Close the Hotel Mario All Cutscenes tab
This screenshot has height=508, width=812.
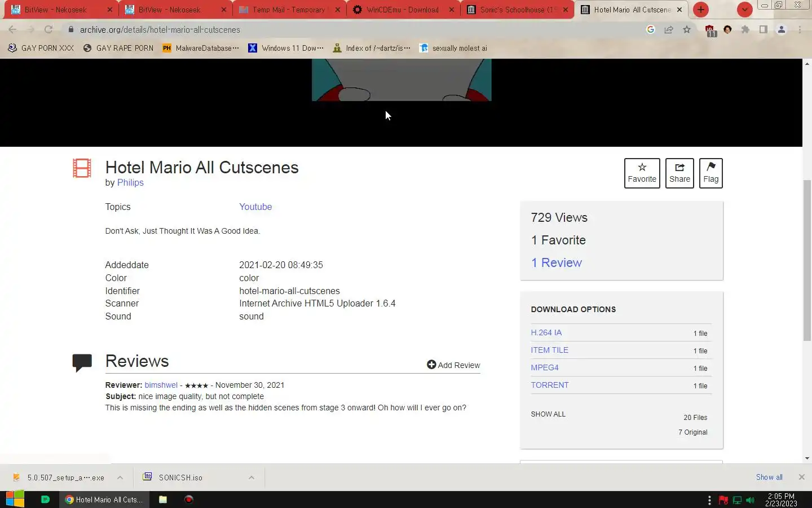679,10
